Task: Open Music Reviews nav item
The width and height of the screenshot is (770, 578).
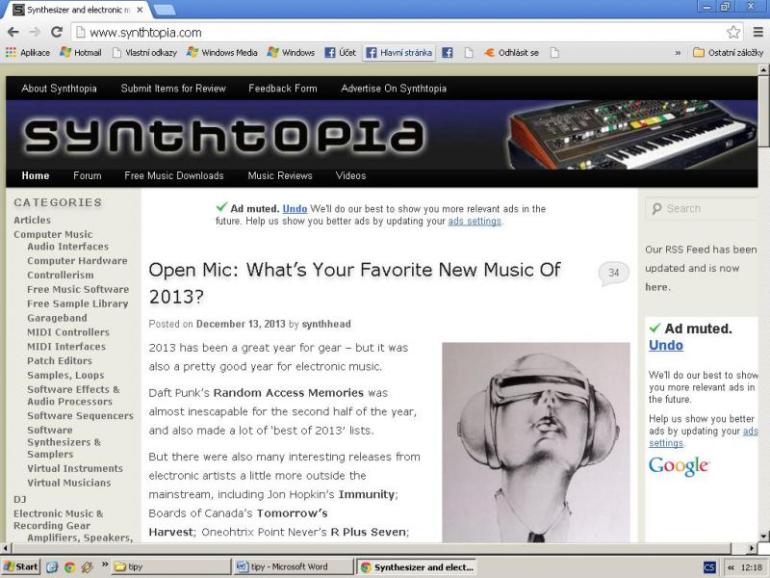Action: [x=279, y=176]
